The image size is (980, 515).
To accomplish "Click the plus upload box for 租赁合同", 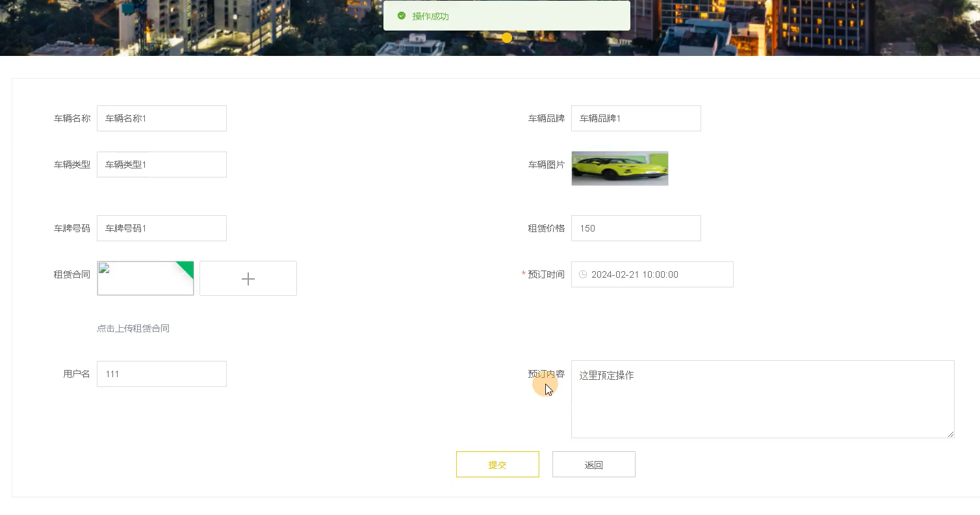I will [248, 278].
